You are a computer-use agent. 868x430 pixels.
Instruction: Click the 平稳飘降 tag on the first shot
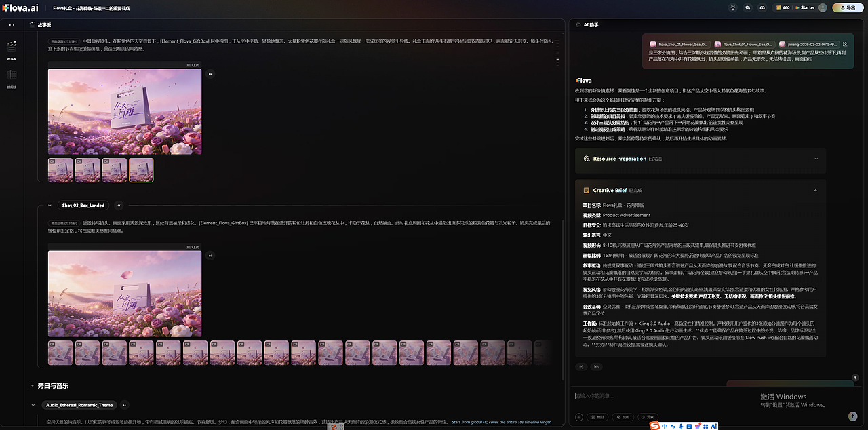(65, 41)
